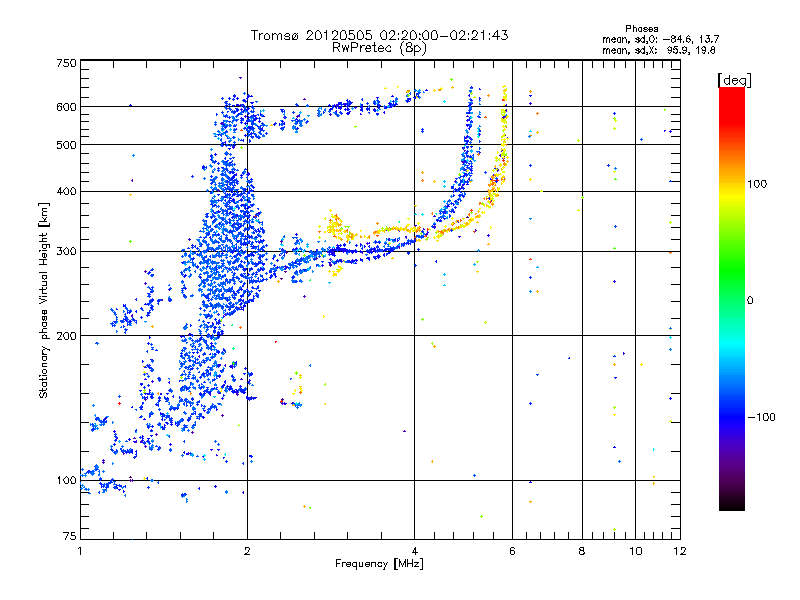Click the x-axis label '4'

(x=414, y=551)
